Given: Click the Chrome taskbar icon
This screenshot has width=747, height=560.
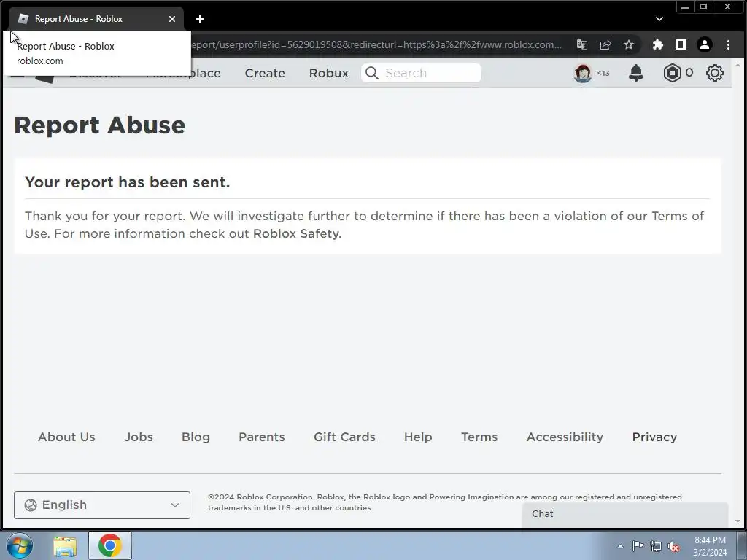Looking at the screenshot, I should point(110,545).
